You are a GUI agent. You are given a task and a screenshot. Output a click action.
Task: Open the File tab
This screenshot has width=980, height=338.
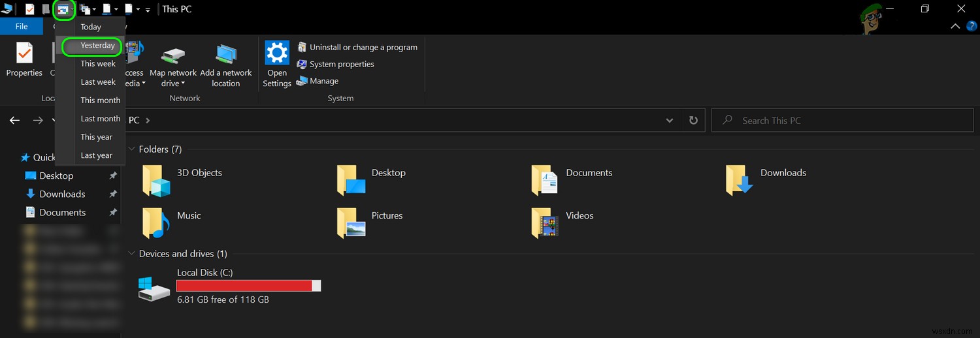click(22, 27)
